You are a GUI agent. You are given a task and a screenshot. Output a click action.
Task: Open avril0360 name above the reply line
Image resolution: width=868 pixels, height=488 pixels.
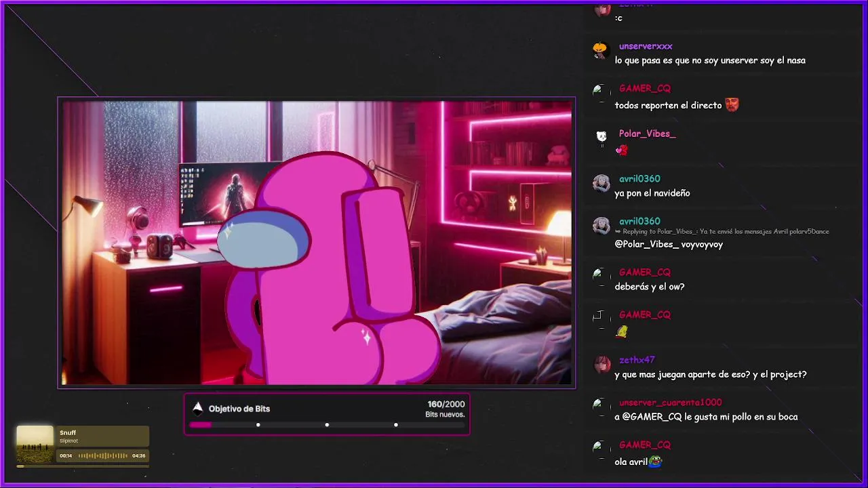[x=639, y=221]
